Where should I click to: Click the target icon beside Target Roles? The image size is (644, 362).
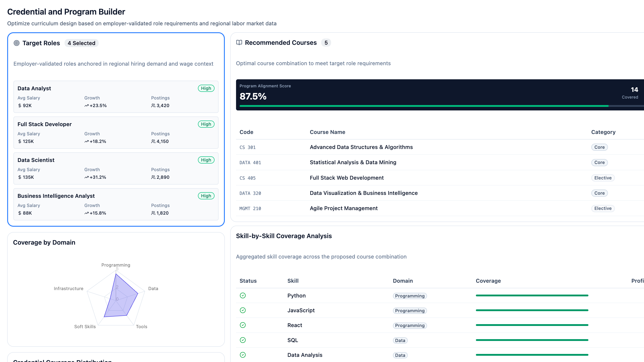pos(17,43)
